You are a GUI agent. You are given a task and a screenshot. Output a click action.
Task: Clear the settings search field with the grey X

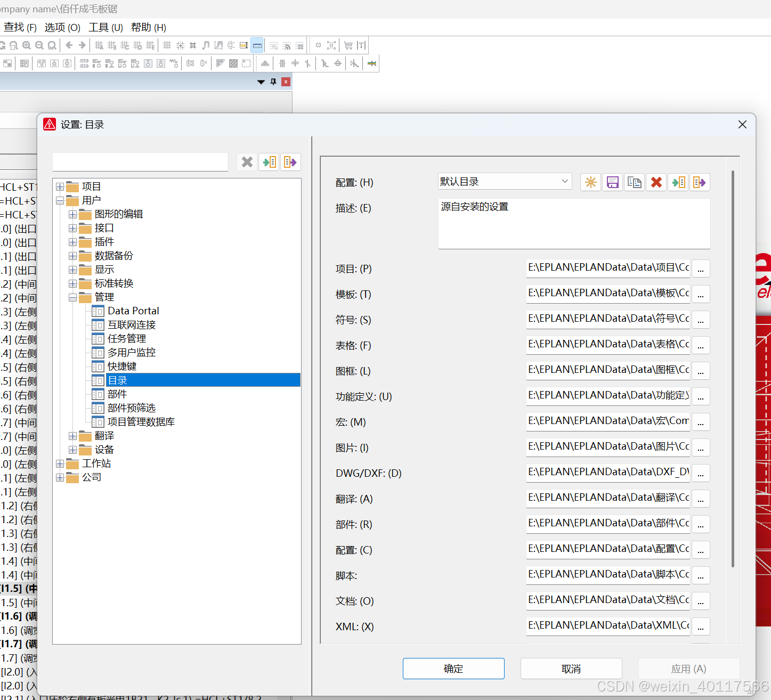(x=247, y=162)
